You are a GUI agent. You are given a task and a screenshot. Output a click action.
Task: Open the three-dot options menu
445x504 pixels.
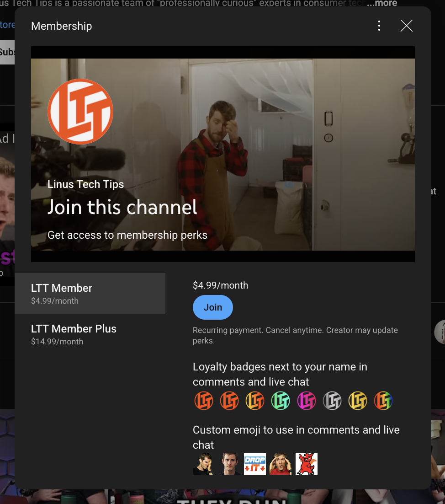tap(379, 26)
